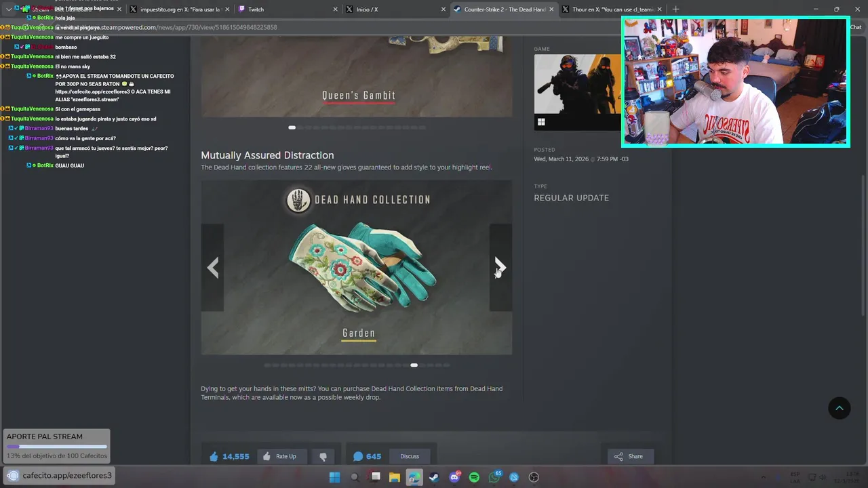Open Task View on the taskbar
The image size is (868, 488).
pyautogui.click(x=375, y=477)
